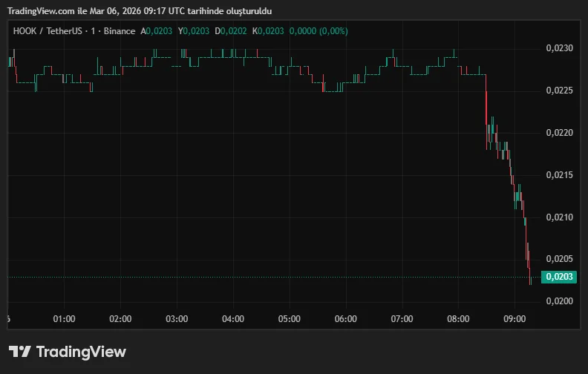Click the 05:00 time axis label
588x374 pixels.
click(x=289, y=319)
